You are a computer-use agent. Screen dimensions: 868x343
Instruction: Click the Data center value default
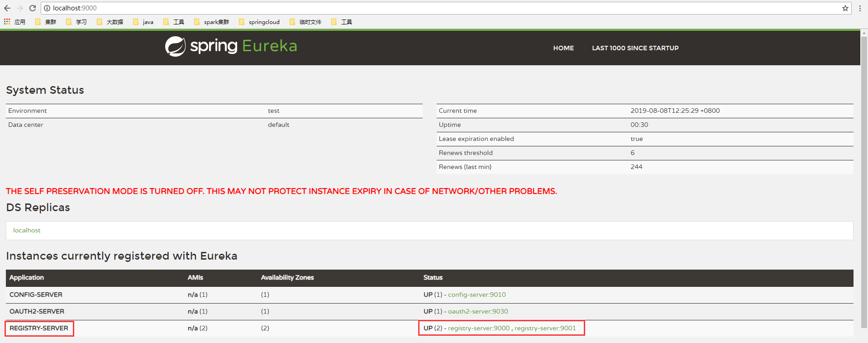(x=278, y=125)
